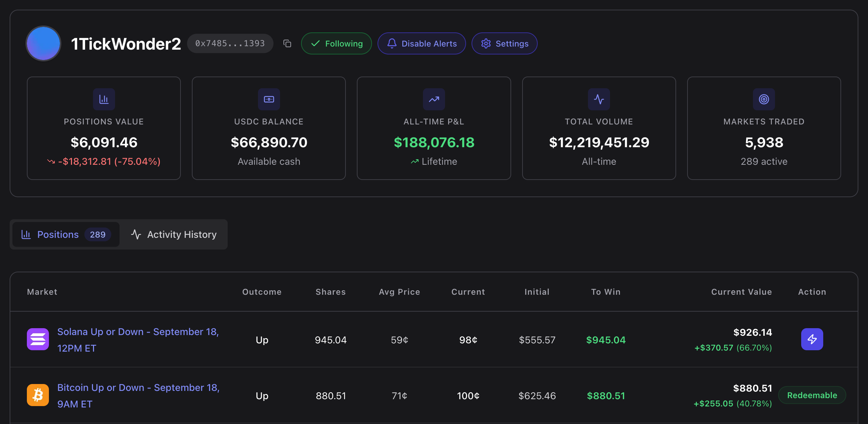This screenshot has width=868, height=424.
Task: Disable alerts for this trader
Action: click(x=422, y=43)
